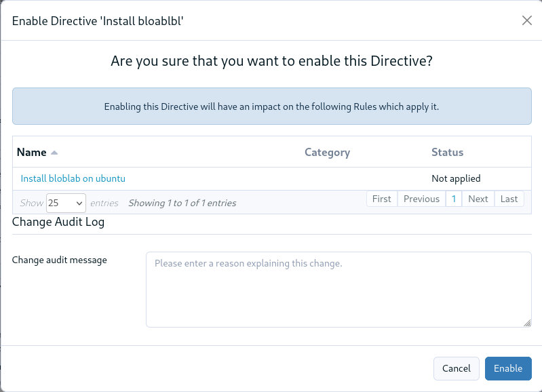Click the Name column header
This screenshot has width=542, height=392.
(31, 152)
